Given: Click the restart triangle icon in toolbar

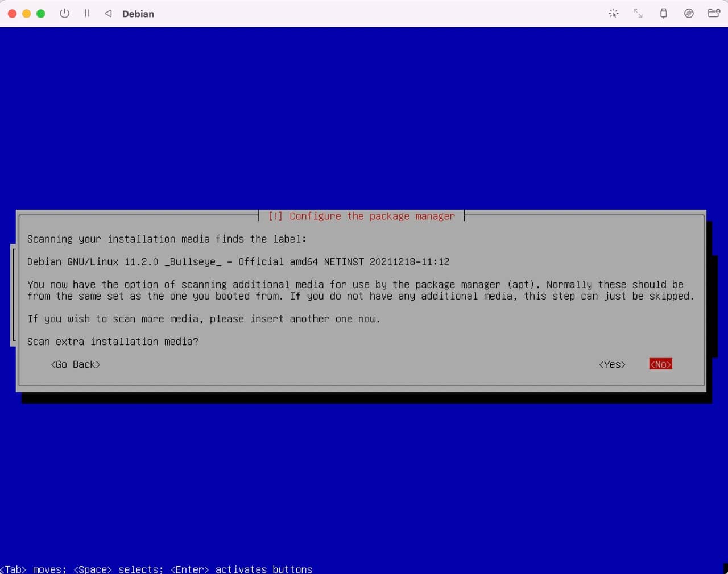Looking at the screenshot, I should (108, 13).
